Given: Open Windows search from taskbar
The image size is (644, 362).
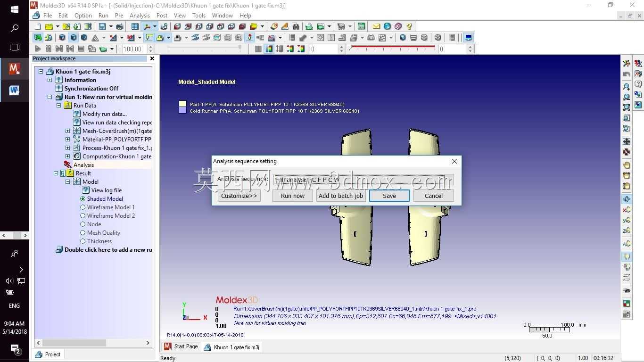Looking at the screenshot, I should pyautogui.click(x=14, y=28).
